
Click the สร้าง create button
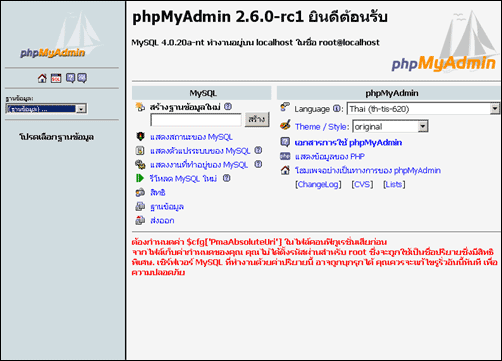point(257,119)
